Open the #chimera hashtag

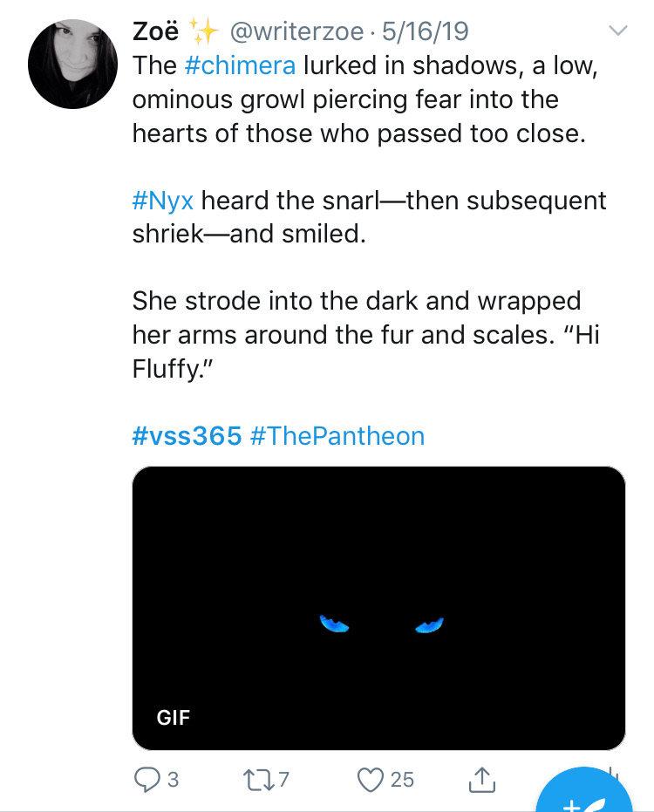(x=240, y=65)
